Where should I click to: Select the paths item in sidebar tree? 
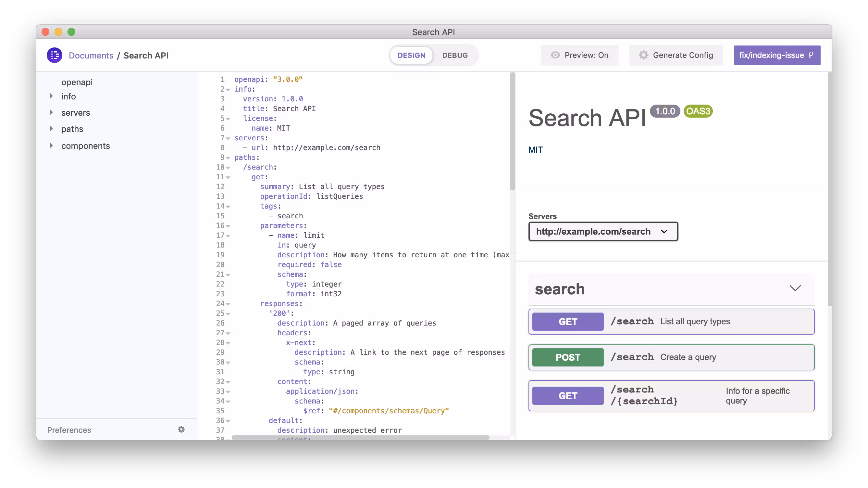(72, 129)
